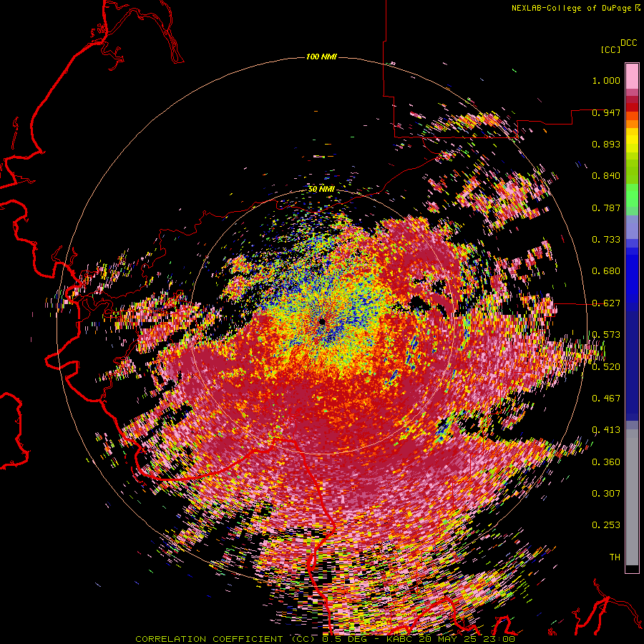Screen dimensions: 644x644
Task: Pick the bright green color bar segment
Action: coord(632,195)
